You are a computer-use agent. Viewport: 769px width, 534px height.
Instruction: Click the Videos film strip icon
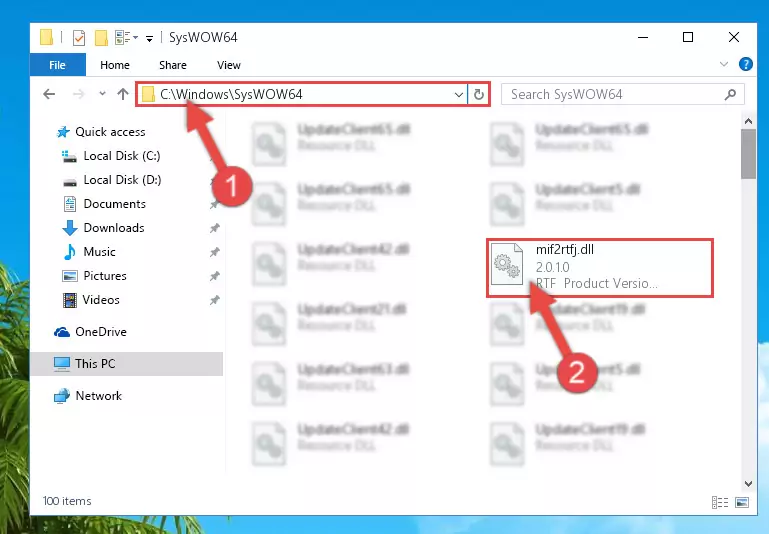[x=70, y=300]
